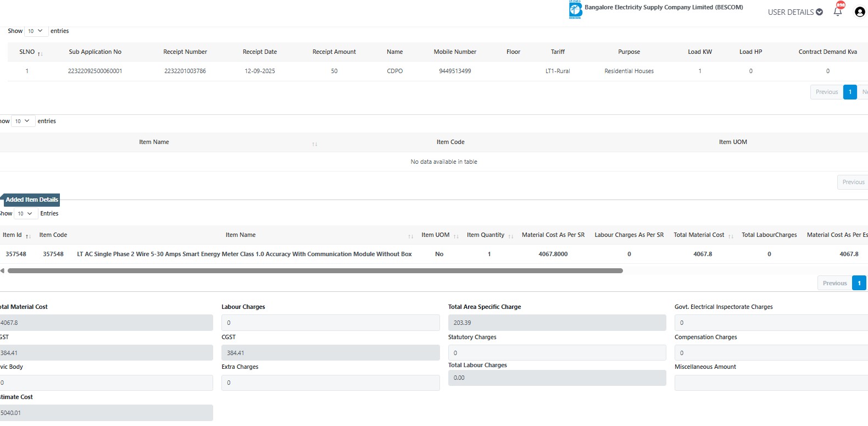Open the Added Item Details entries dropdown

click(x=25, y=214)
